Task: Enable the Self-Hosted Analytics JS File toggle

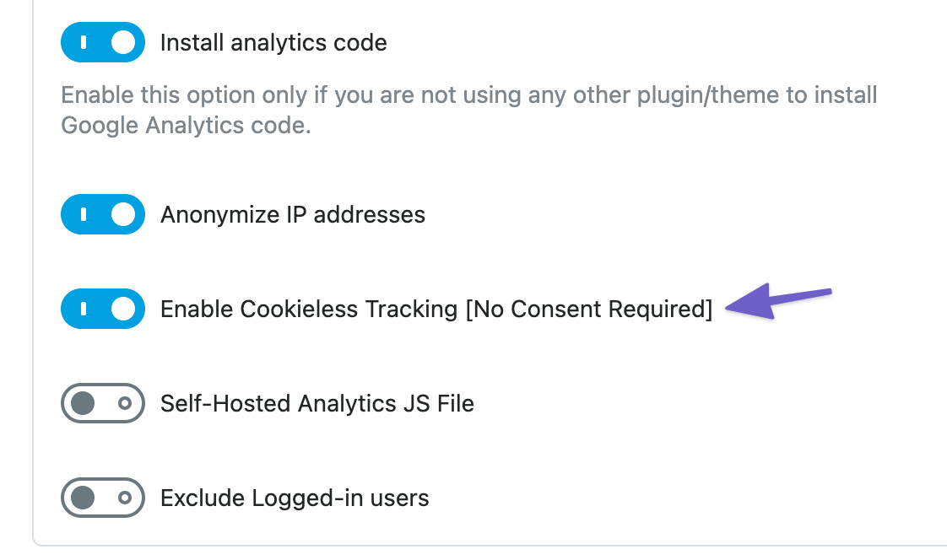Action: [103, 403]
